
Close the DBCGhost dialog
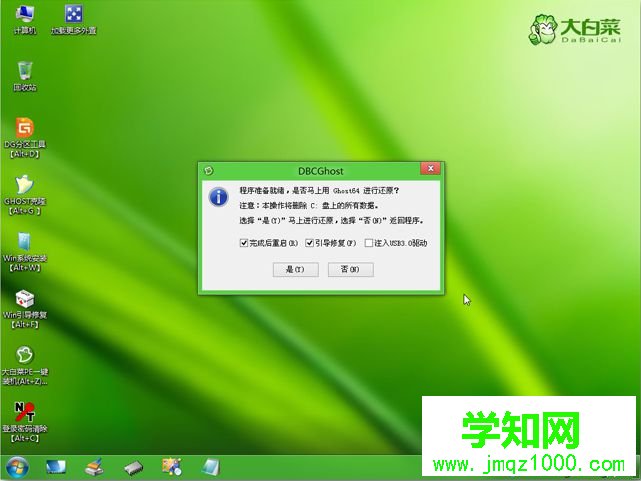pyautogui.click(x=430, y=168)
